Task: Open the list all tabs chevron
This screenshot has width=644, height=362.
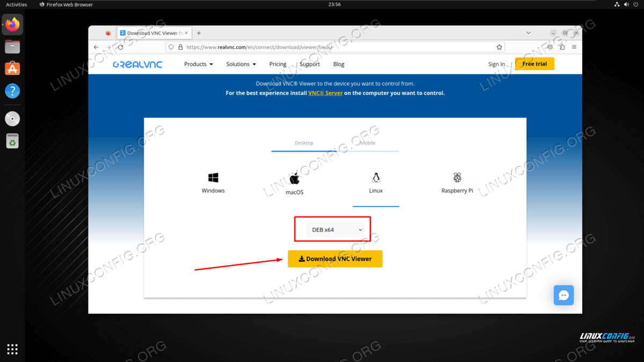Action: [x=529, y=33]
